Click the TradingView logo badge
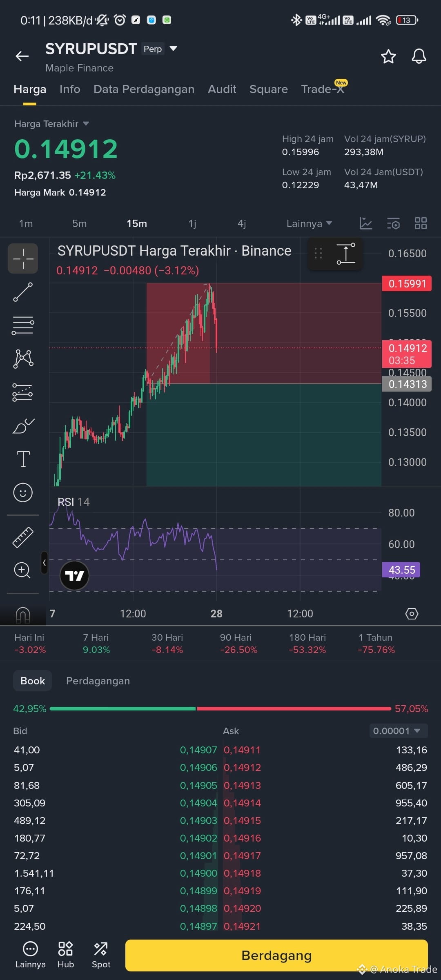Viewport: 441px width, 980px height. pos(74,575)
